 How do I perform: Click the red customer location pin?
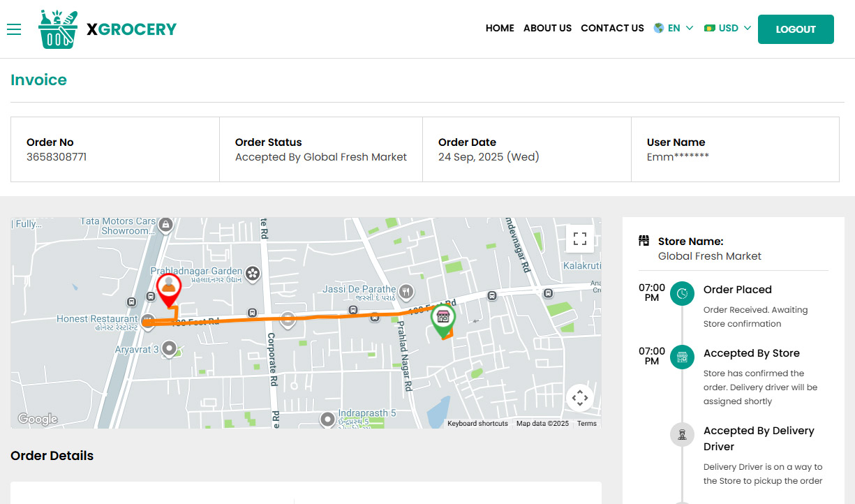(x=168, y=288)
